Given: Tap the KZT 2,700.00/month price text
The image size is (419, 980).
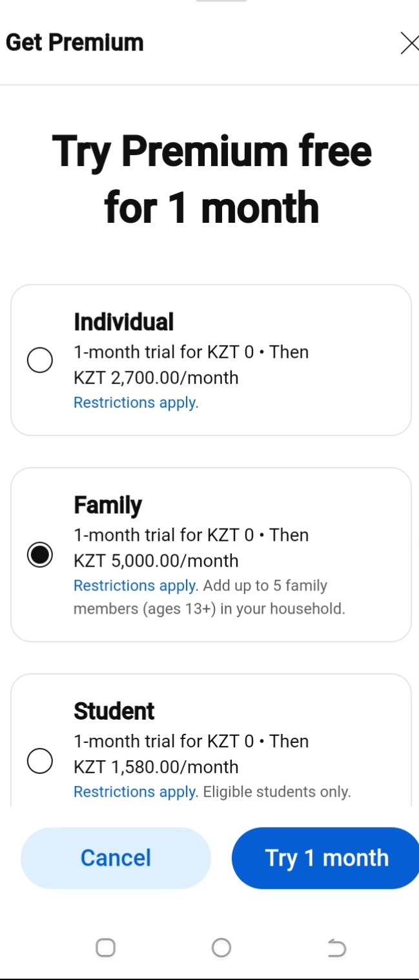Looking at the screenshot, I should pos(156,378).
